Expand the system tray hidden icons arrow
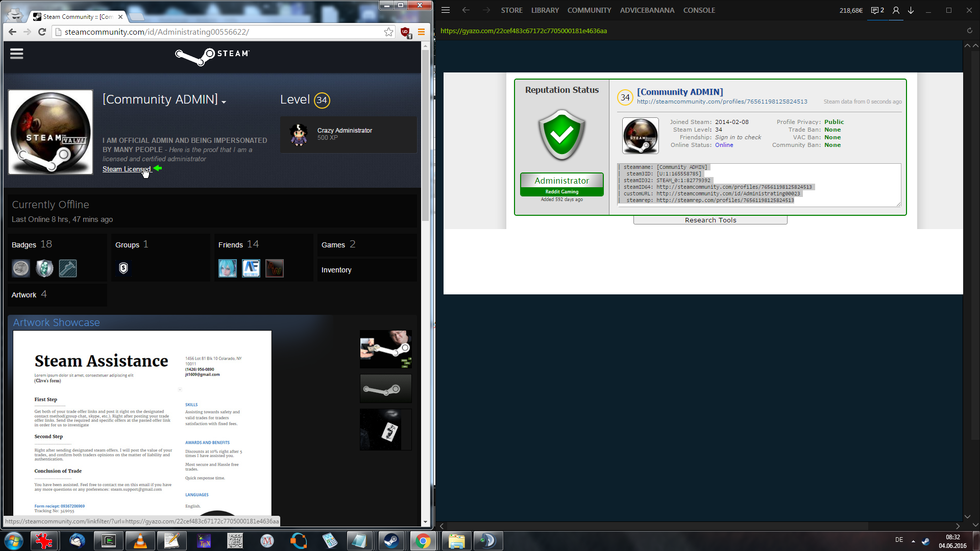 913,541
